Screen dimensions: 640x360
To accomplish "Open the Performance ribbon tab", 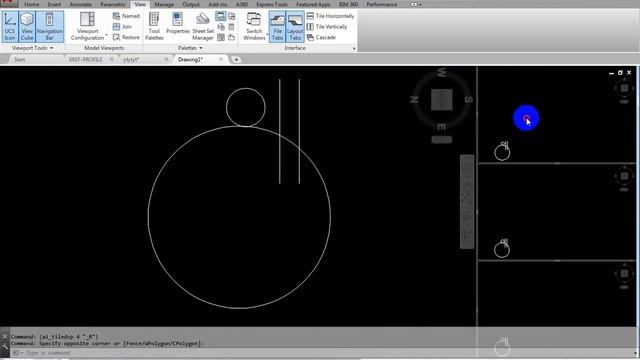I will 382,4.
